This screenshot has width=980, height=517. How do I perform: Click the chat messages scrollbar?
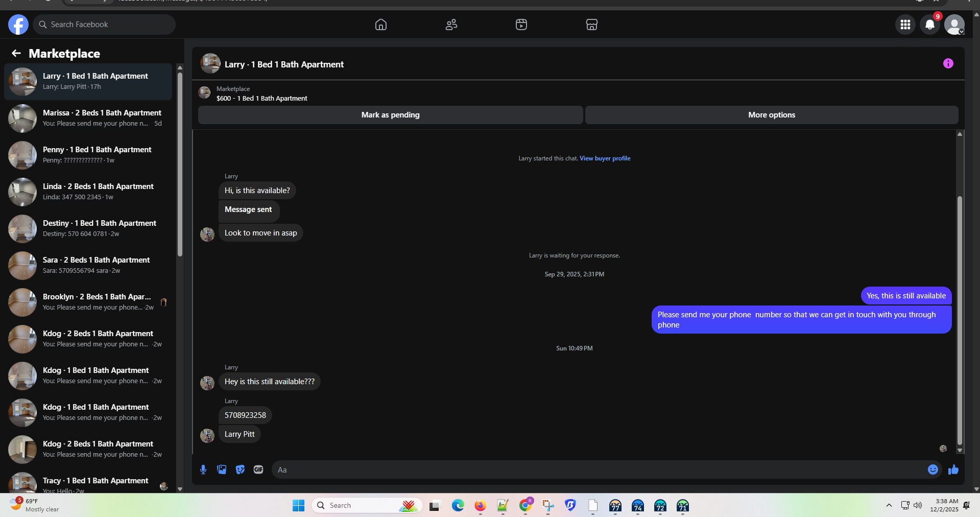pos(960,321)
